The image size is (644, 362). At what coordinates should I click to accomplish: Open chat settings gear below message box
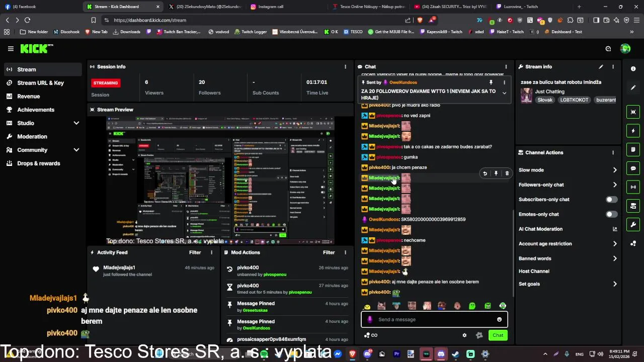(464, 335)
